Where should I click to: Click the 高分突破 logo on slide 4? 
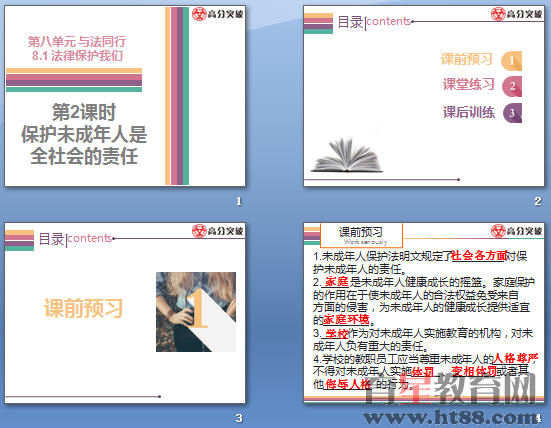coord(517,231)
